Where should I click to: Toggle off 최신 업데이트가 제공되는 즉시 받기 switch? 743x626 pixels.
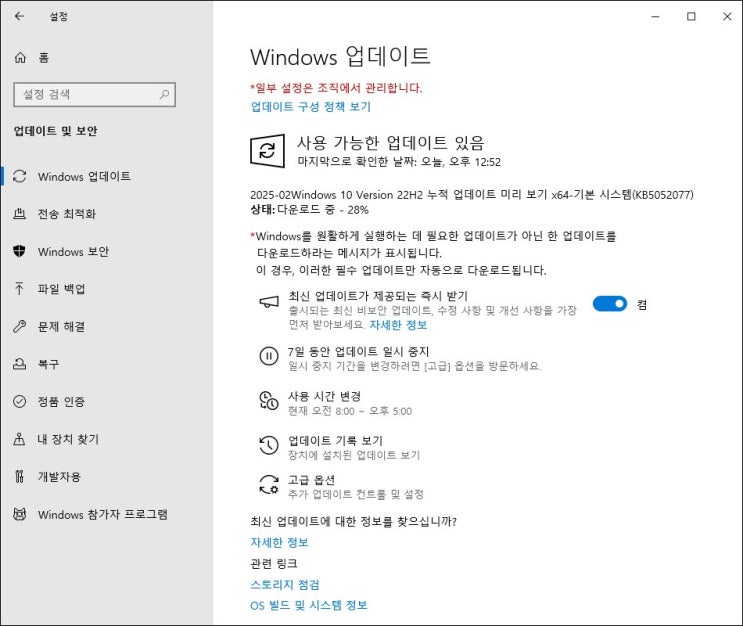(610, 304)
